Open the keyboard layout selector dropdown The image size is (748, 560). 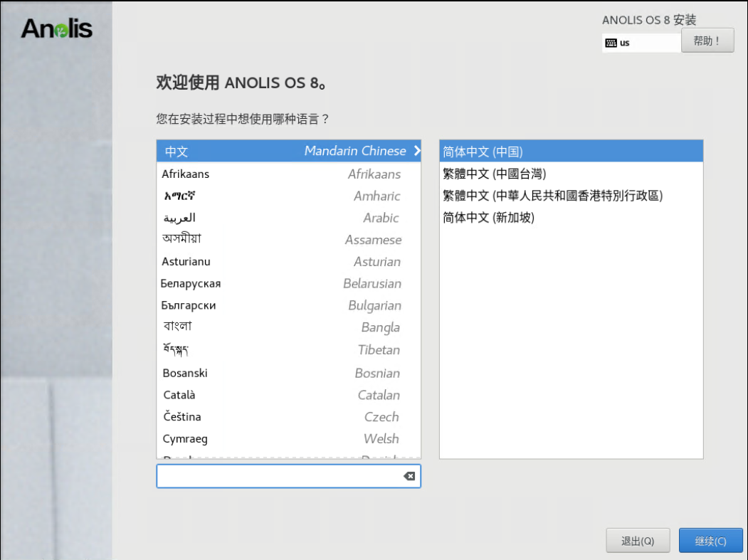tap(641, 43)
